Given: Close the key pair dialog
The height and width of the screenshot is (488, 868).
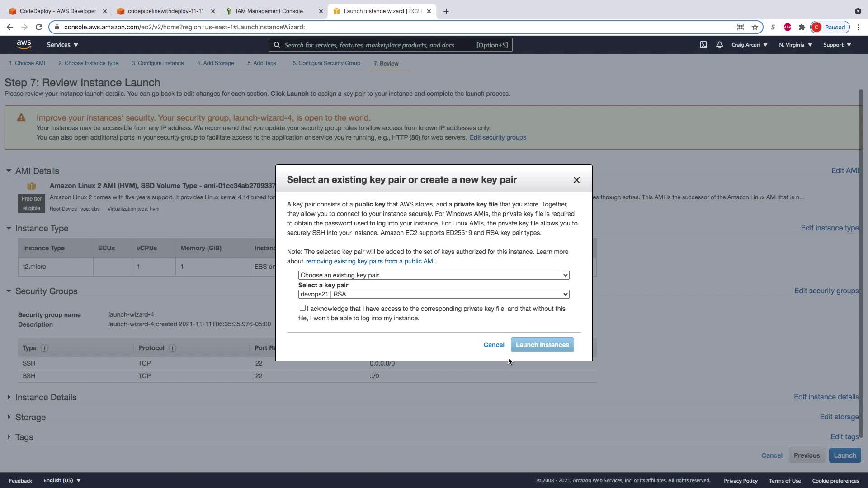Looking at the screenshot, I should [x=576, y=180].
